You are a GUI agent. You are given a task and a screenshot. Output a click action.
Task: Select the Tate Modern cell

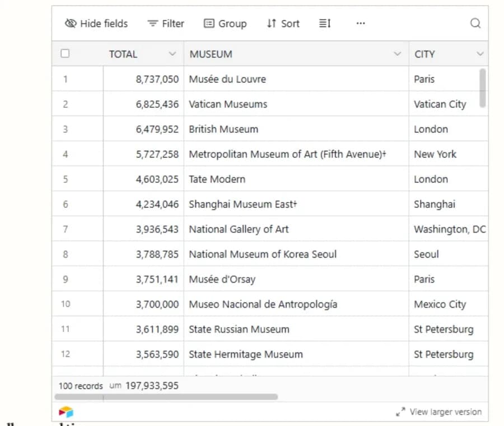296,179
